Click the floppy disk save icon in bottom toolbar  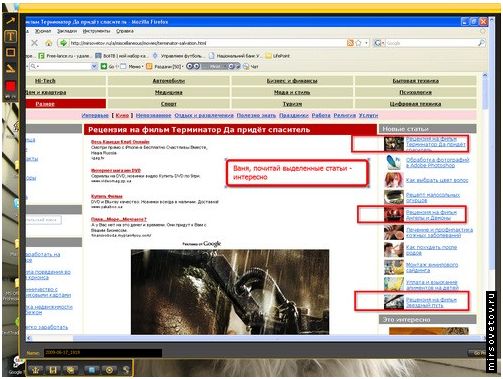pos(53,370)
